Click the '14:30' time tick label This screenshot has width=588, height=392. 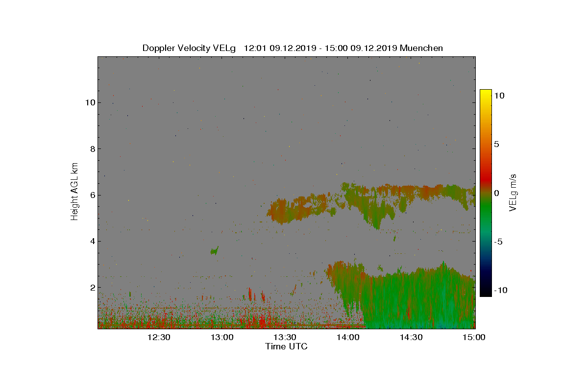(x=411, y=338)
